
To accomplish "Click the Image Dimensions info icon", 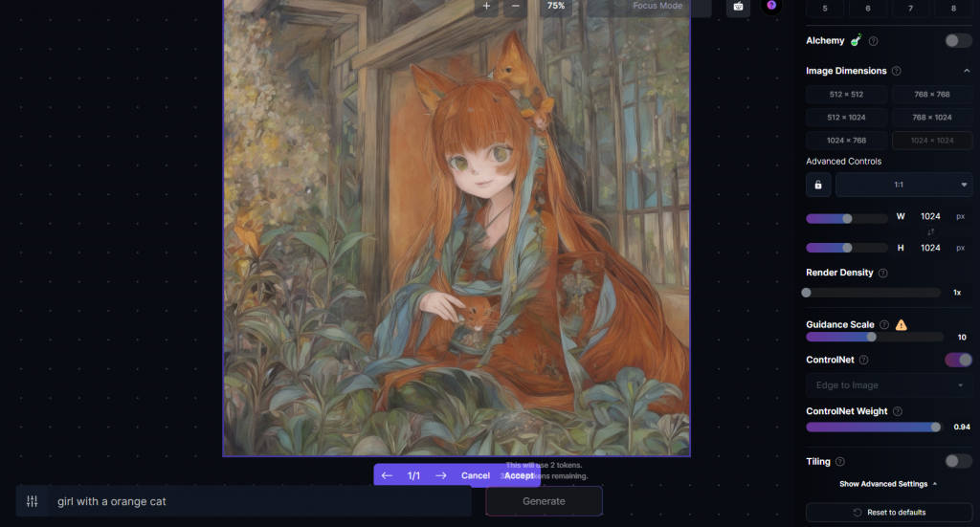I will pyautogui.click(x=896, y=71).
